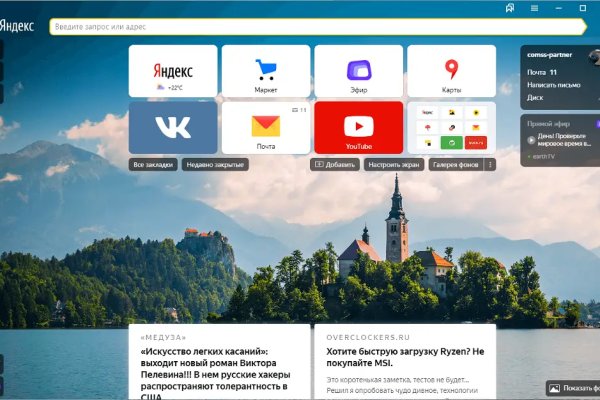Open 'Галерея фонов' background gallery
The height and width of the screenshot is (400, 600).
click(x=456, y=164)
